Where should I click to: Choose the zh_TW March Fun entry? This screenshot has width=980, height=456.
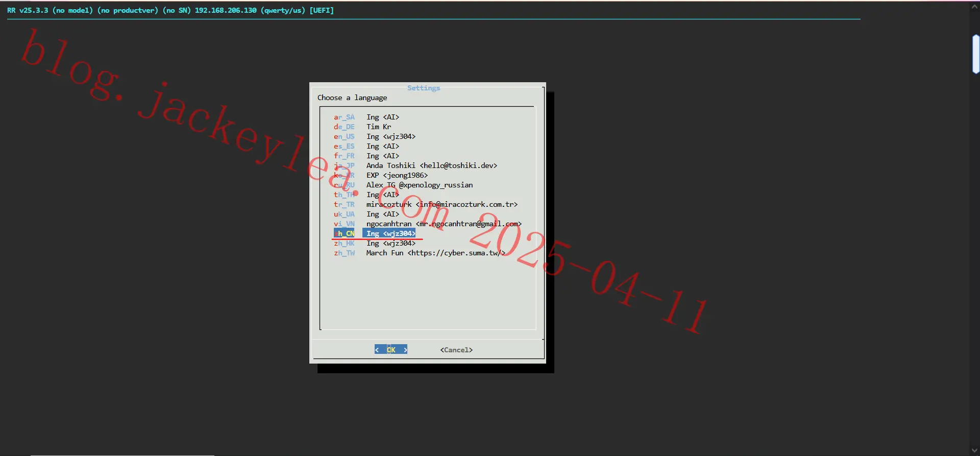click(420, 253)
